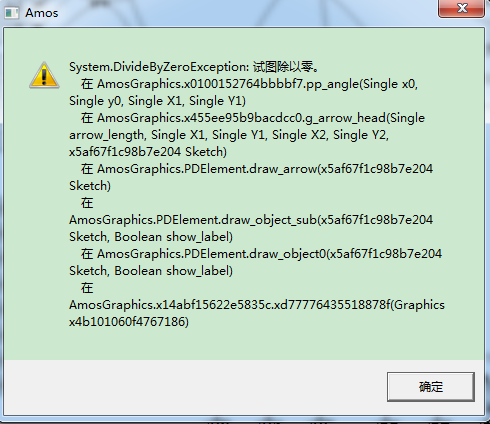The height and width of the screenshot is (424, 490).
Task: Click the final x4b101060f4767186) parameter line
Action: pos(129,322)
